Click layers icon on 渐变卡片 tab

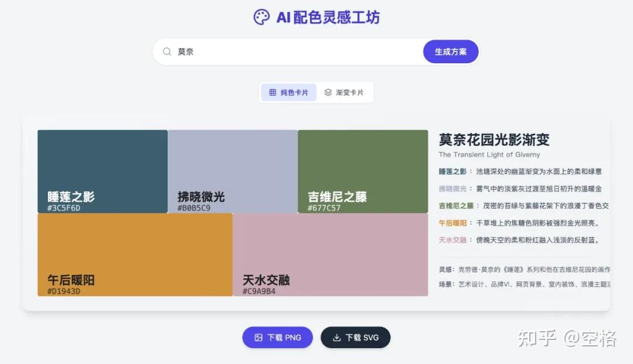click(x=328, y=93)
